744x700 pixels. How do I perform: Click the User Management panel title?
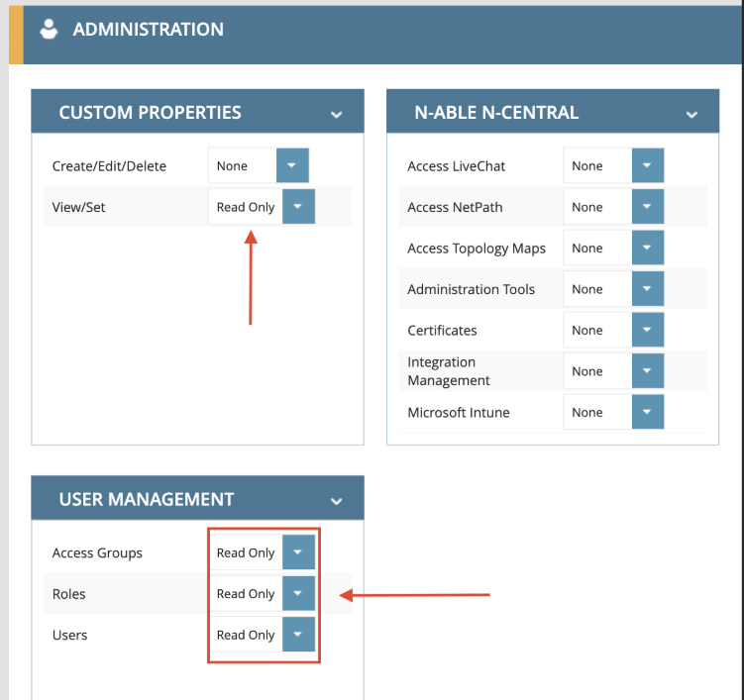(147, 499)
